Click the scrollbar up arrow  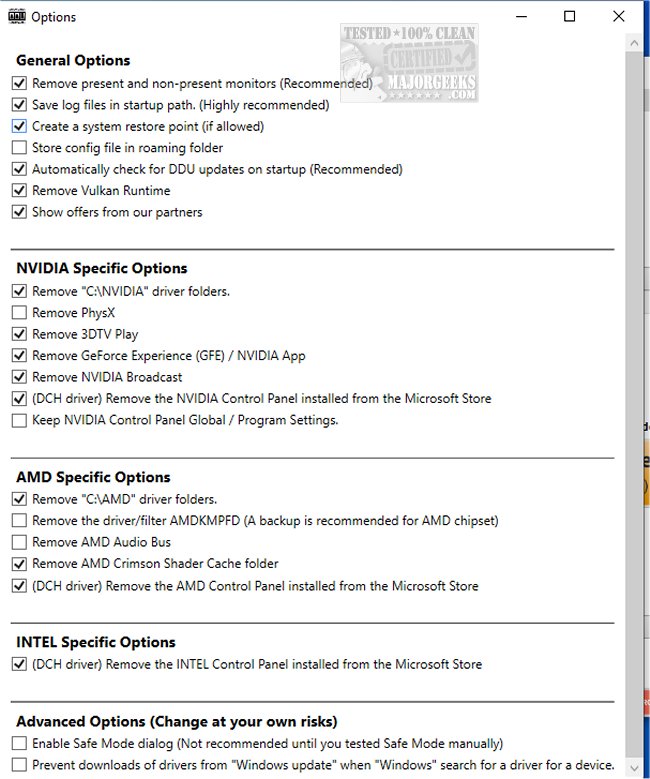pyautogui.click(x=634, y=41)
